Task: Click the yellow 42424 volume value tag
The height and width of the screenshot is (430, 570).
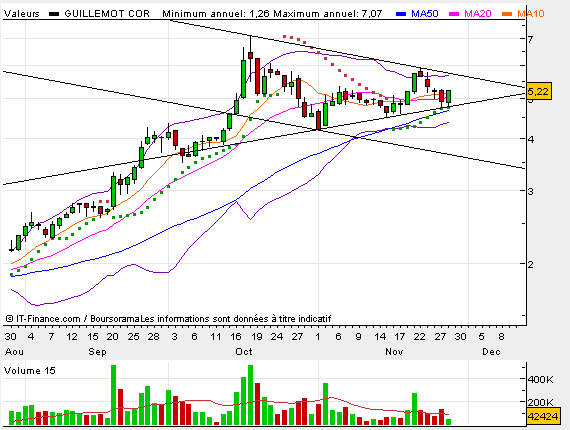Action: click(543, 416)
